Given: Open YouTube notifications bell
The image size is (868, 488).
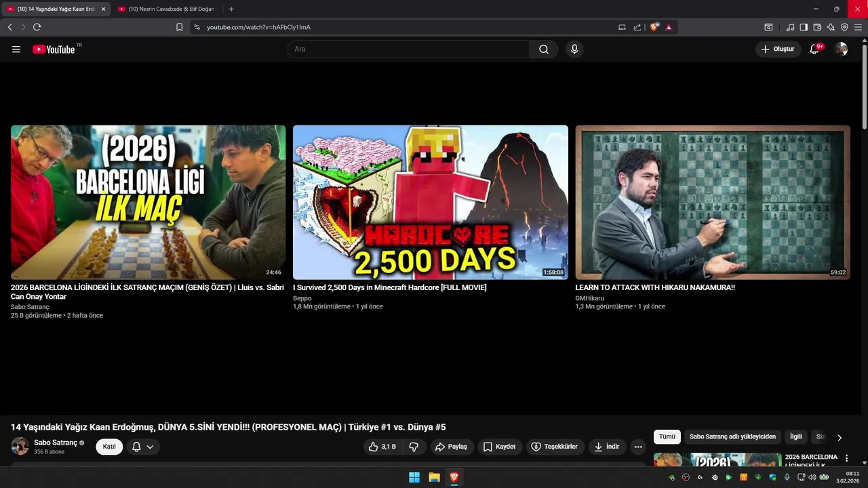Looking at the screenshot, I should [x=815, y=49].
